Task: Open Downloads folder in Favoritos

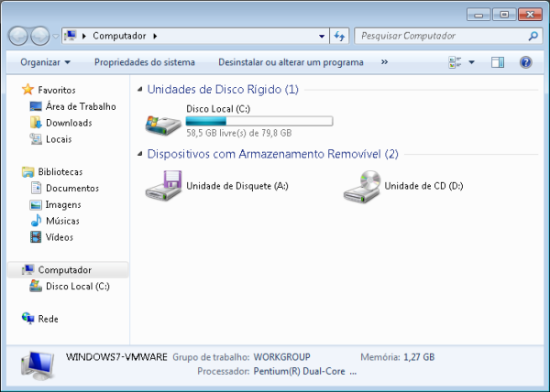Action: click(68, 123)
